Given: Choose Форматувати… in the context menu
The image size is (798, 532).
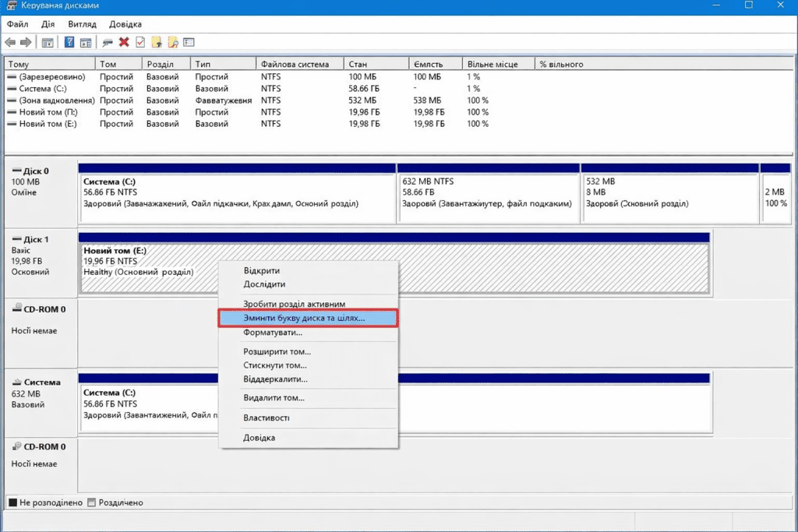Looking at the screenshot, I should click(273, 333).
